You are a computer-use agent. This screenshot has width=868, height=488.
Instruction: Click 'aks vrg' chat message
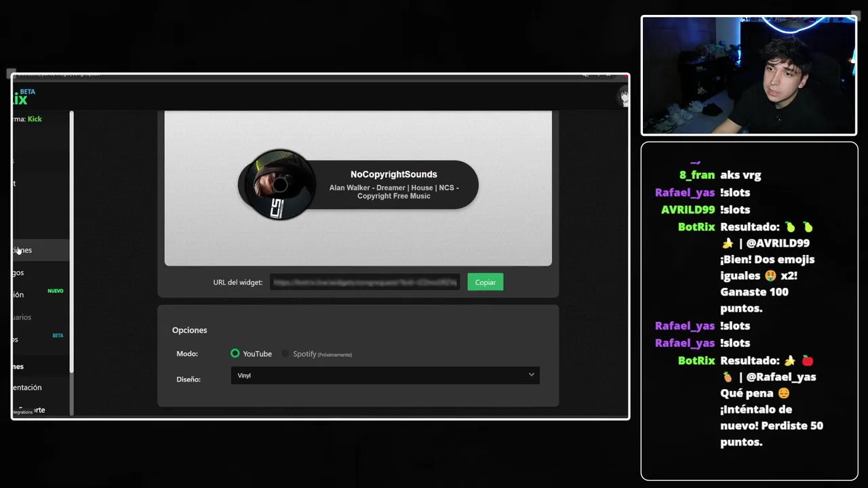click(741, 175)
